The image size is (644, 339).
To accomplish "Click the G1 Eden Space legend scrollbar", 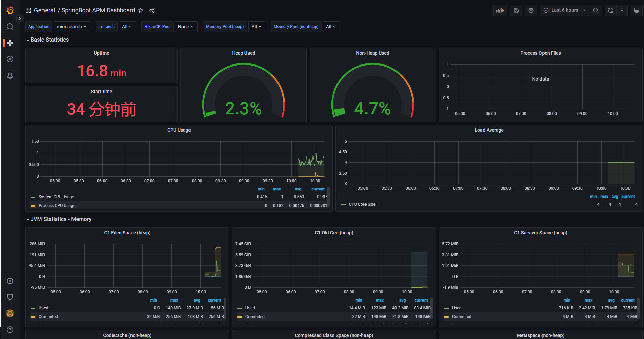I will 225,308.
